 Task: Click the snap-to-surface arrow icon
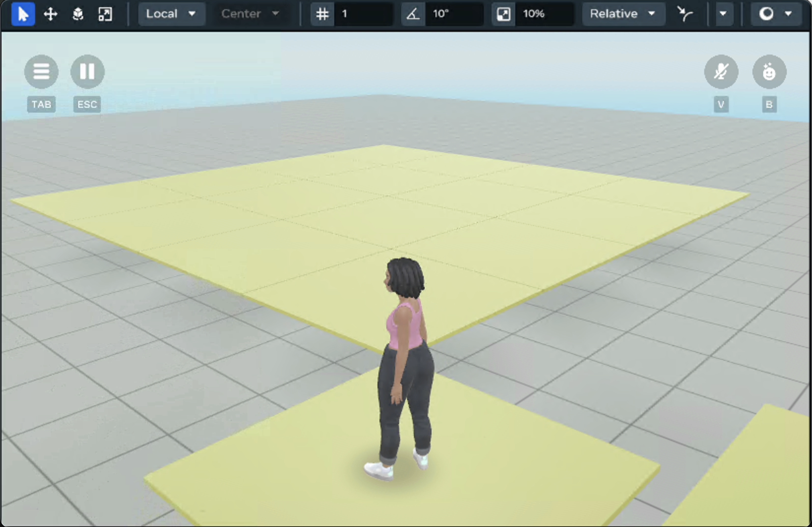click(685, 14)
